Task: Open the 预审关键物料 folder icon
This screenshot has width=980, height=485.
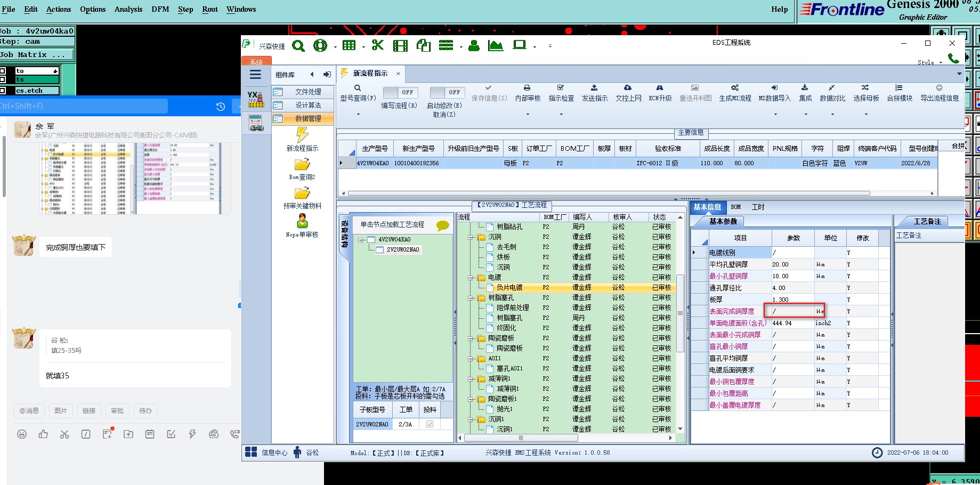Action: 302,193
